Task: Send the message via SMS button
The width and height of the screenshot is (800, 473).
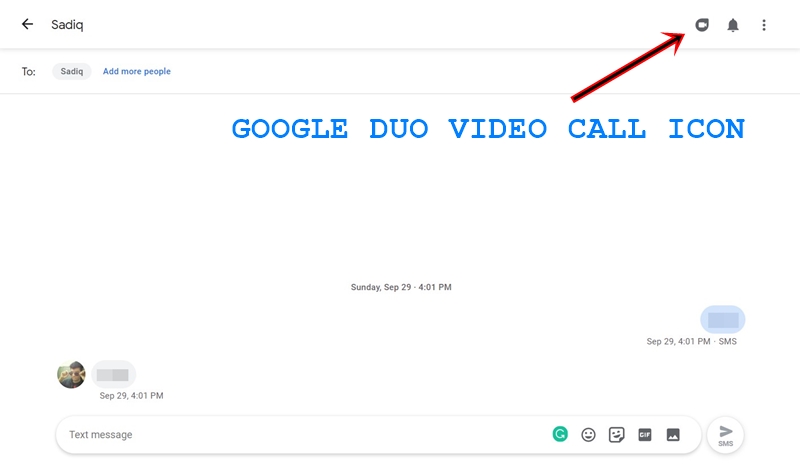Action: pos(726,435)
